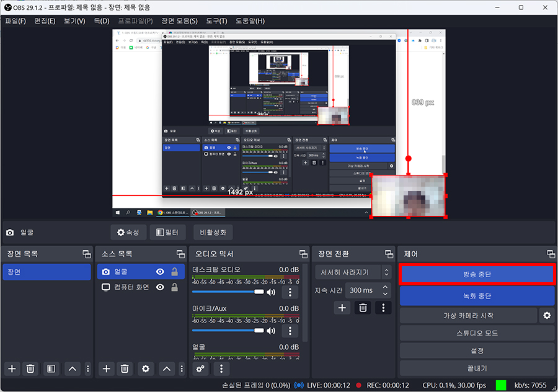Click LIVE: 00:00:12 status text
558x392 pixels.
[x=329, y=385]
